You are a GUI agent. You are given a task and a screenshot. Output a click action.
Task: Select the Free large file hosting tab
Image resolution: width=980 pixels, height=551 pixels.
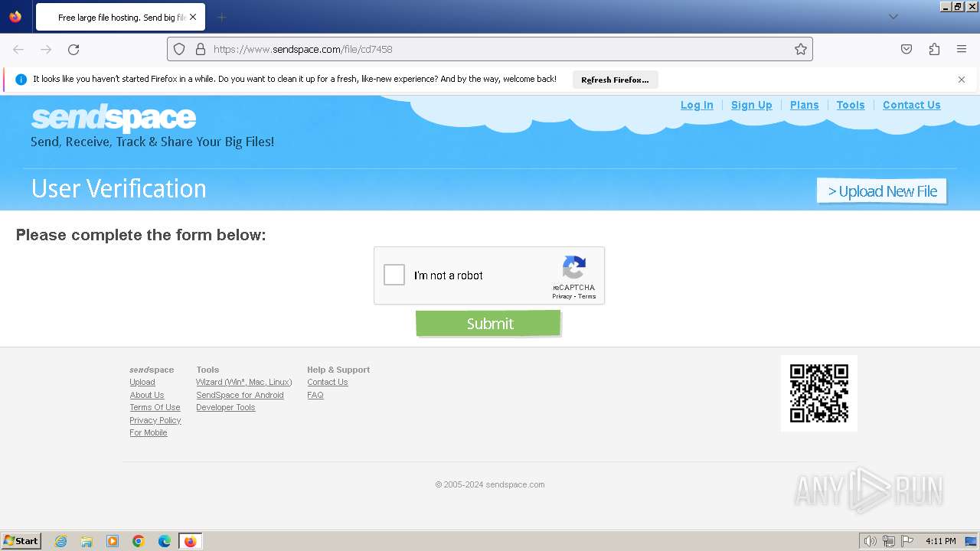(119, 17)
